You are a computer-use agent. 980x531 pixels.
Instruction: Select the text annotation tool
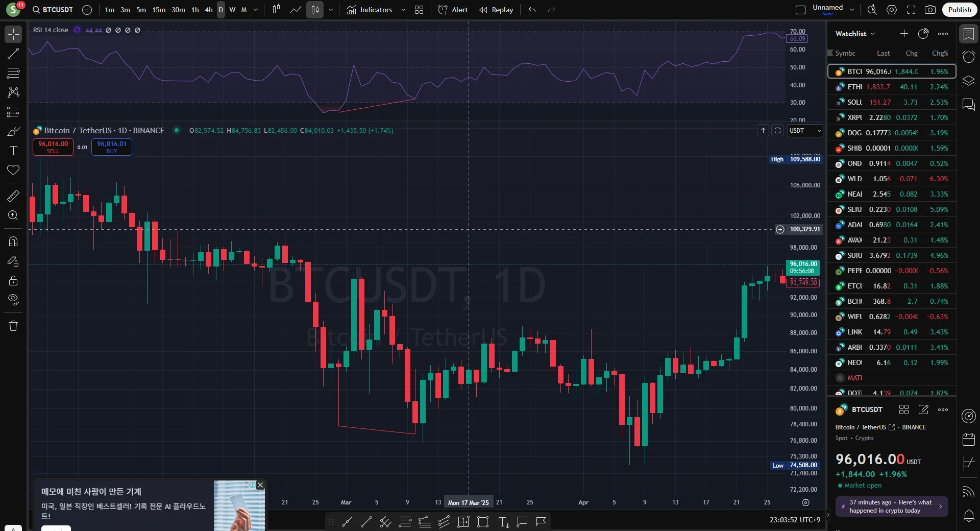13,151
